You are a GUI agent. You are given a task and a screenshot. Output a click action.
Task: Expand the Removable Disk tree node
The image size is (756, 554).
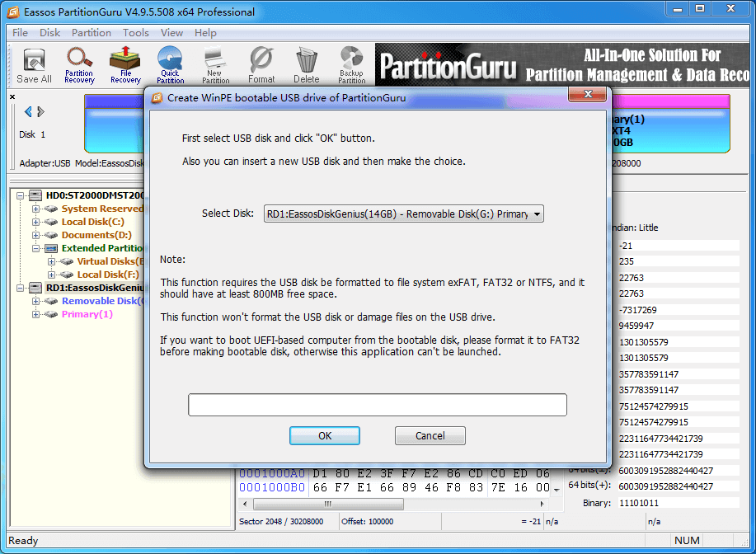pos(35,301)
